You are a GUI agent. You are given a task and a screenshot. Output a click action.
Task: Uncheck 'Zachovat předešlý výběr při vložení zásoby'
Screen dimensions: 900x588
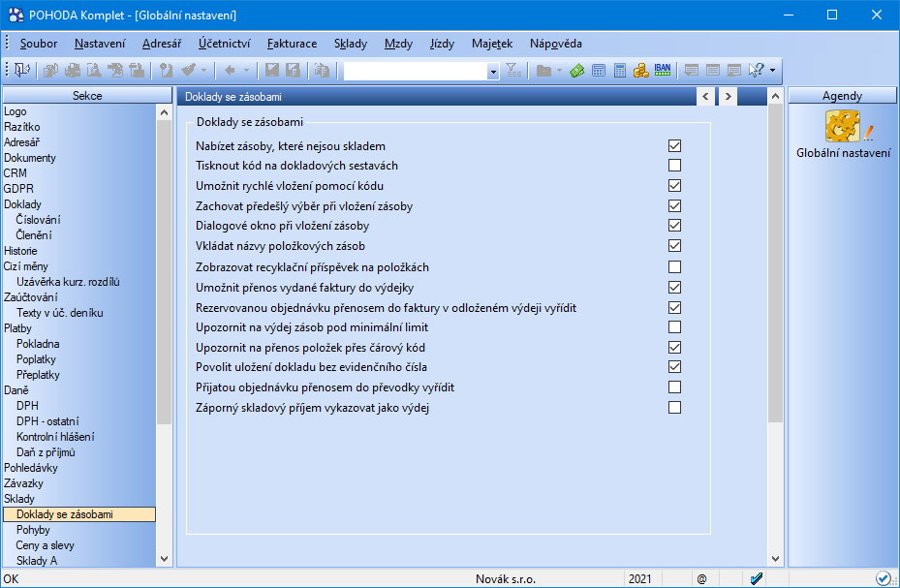pos(675,206)
